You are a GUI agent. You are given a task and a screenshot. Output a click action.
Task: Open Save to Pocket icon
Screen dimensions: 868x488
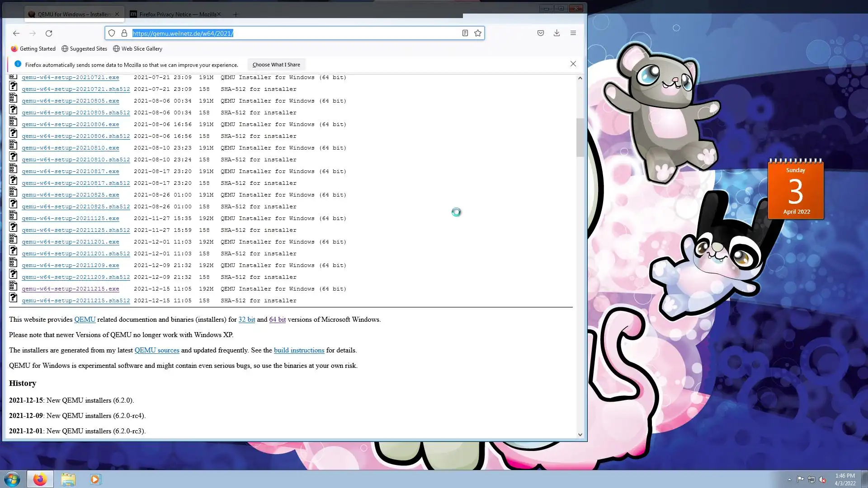(x=540, y=33)
